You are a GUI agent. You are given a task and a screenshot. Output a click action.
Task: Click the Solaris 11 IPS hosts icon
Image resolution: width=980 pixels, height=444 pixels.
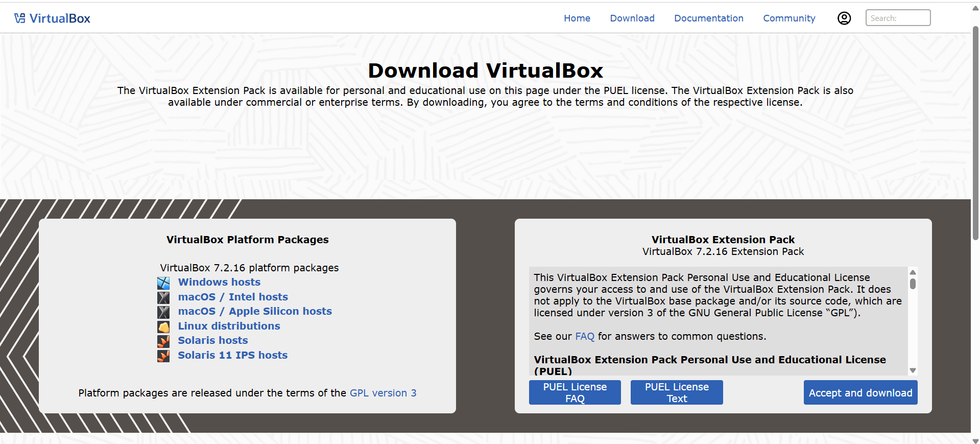[163, 356]
